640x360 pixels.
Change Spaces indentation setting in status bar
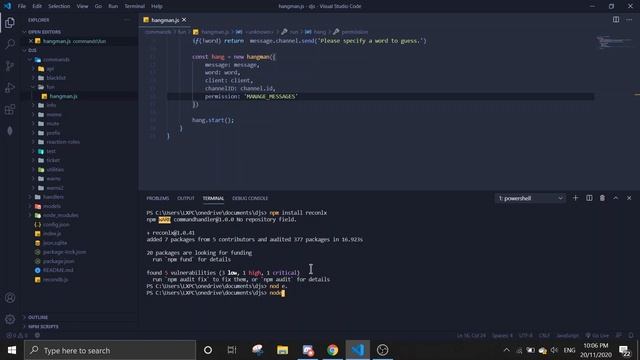click(x=502, y=335)
